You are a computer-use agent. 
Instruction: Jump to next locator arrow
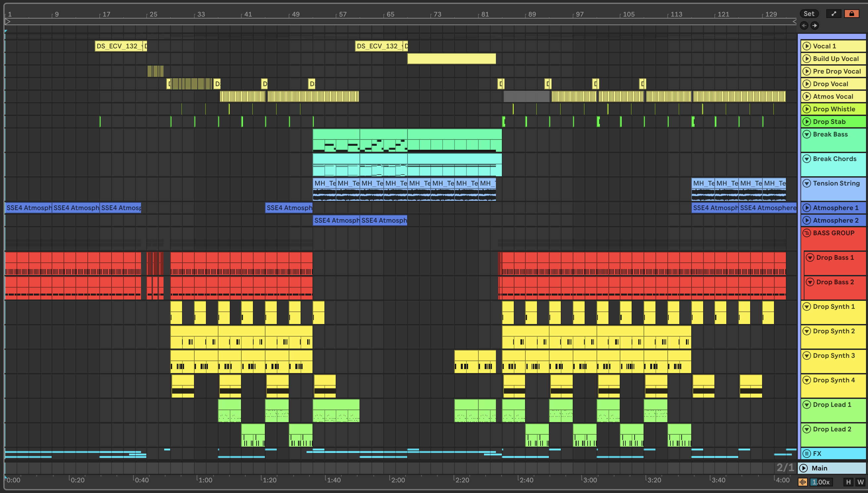tap(815, 26)
